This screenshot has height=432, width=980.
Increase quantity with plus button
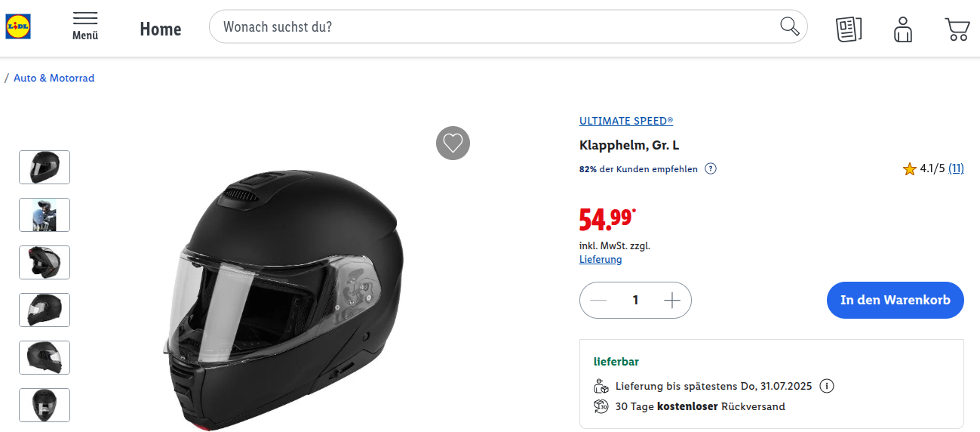point(671,301)
